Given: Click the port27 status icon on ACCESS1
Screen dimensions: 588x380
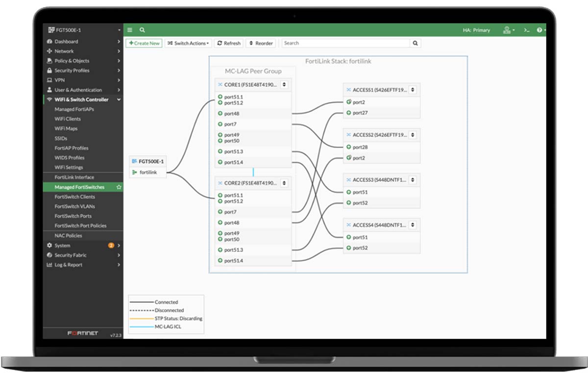Looking at the screenshot, I should tap(349, 113).
